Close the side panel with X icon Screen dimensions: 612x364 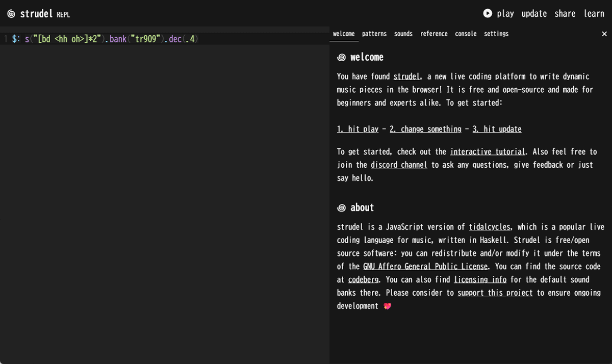tap(604, 34)
